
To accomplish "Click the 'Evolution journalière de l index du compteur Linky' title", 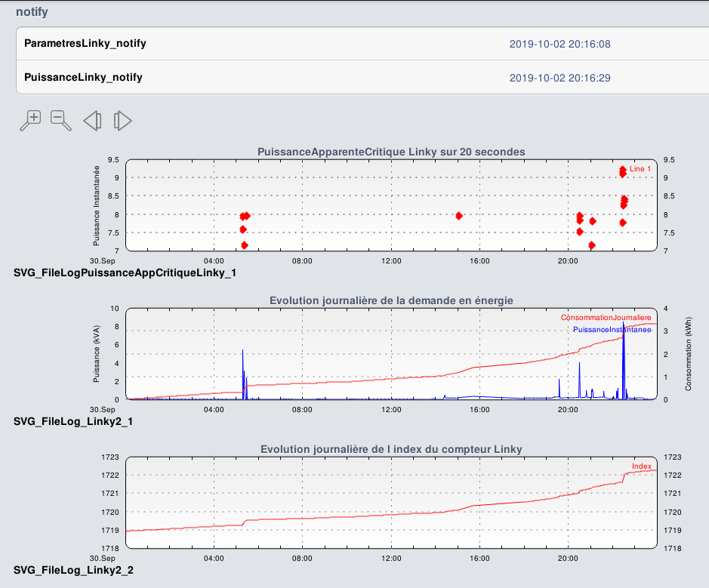I will [391, 449].
